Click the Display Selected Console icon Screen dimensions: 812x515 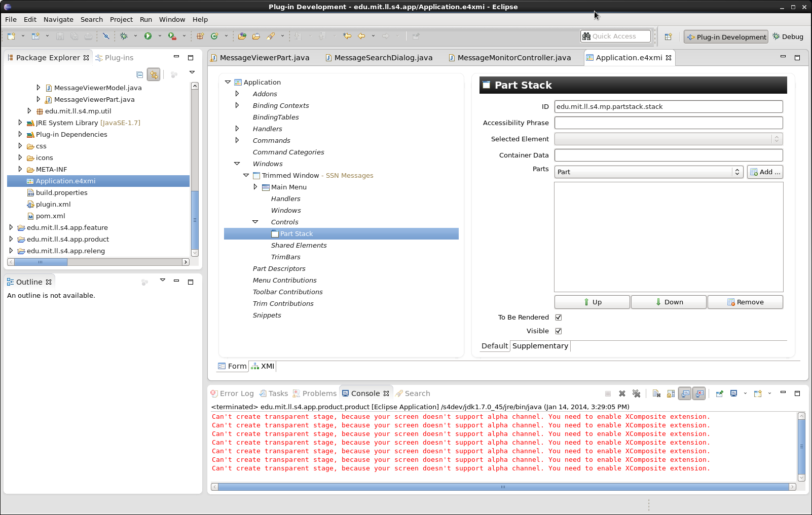[x=733, y=393]
